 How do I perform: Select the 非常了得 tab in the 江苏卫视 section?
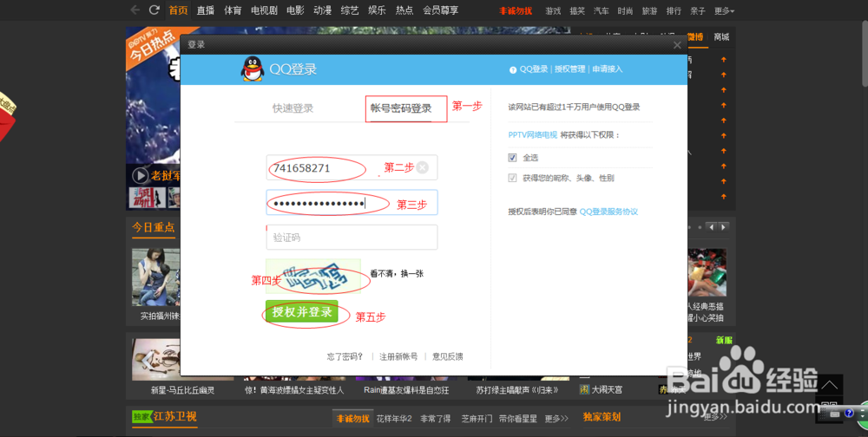click(435, 419)
